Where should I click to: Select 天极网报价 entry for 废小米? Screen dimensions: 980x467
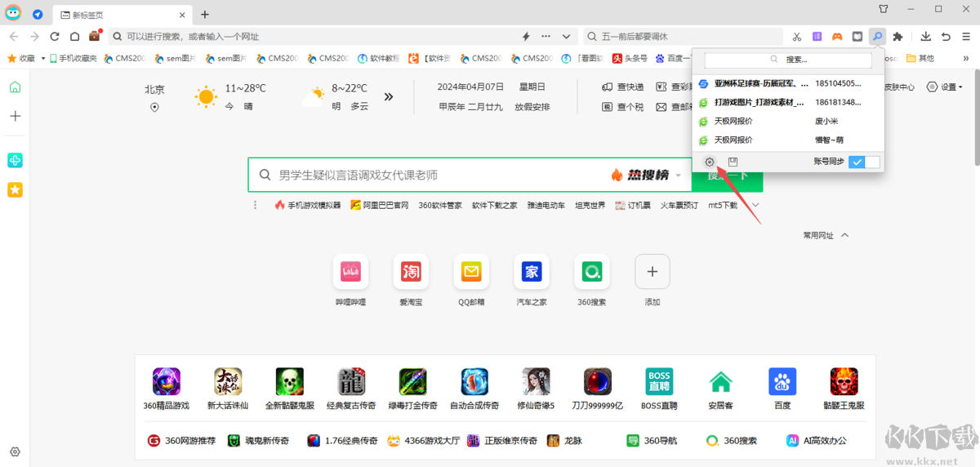pos(789,121)
